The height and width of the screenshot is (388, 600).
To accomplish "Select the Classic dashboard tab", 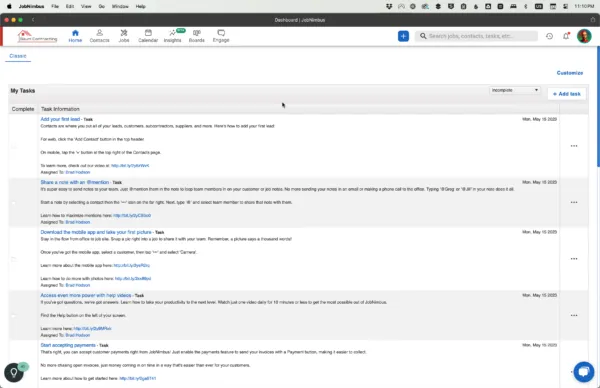I will pyautogui.click(x=18, y=56).
